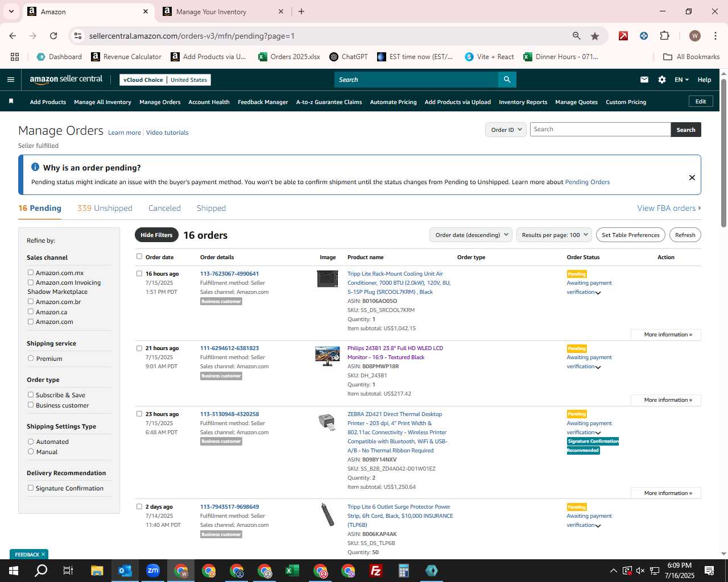Image resolution: width=728 pixels, height=582 pixels.
Task: Click the Amazon Seller Central logo
Action: tap(66, 80)
